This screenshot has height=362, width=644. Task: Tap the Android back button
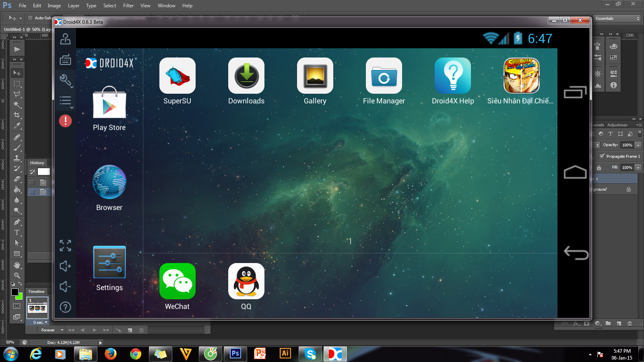[576, 253]
